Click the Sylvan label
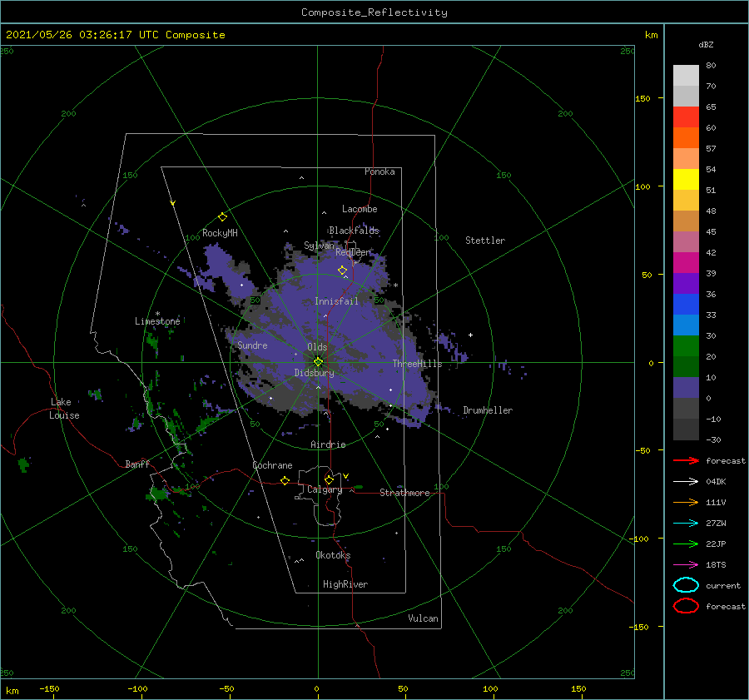The height and width of the screenshot is (700, 749). coord(319,245)
